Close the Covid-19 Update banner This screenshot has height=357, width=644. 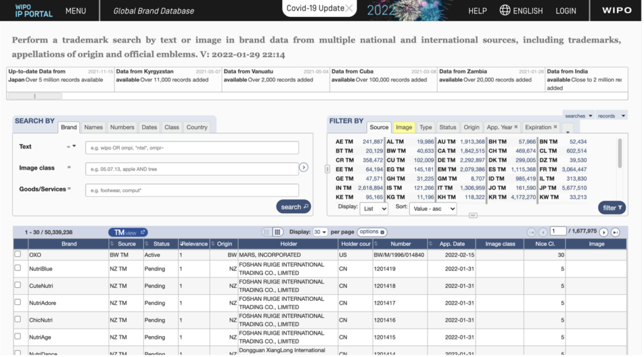tap(348, 8)
